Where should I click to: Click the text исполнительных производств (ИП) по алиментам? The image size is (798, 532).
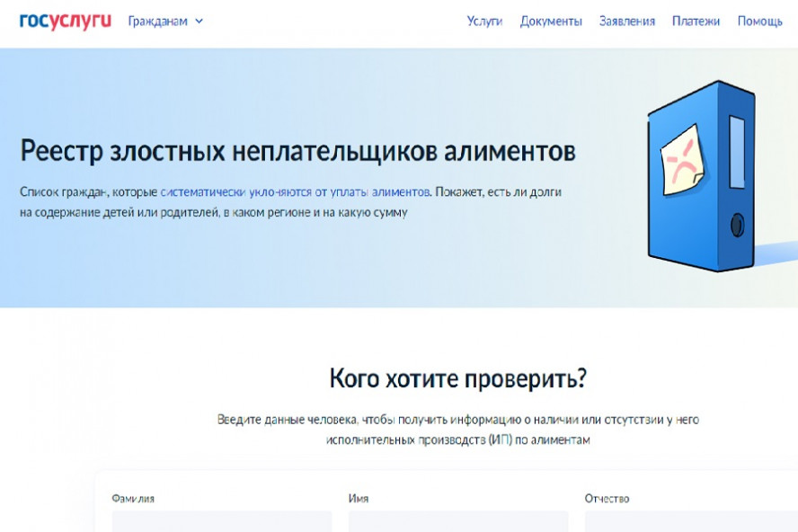458,439
